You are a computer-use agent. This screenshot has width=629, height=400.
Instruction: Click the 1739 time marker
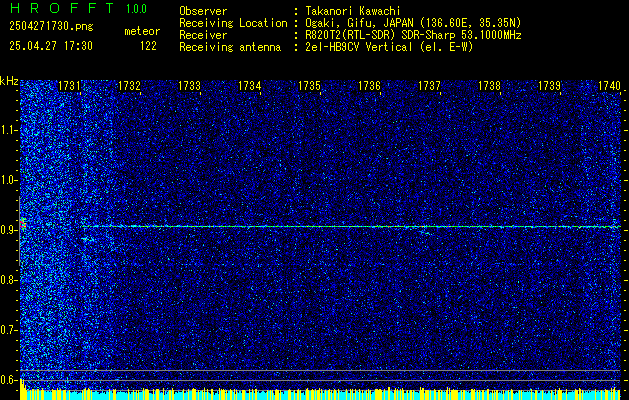tap(549, 85)
